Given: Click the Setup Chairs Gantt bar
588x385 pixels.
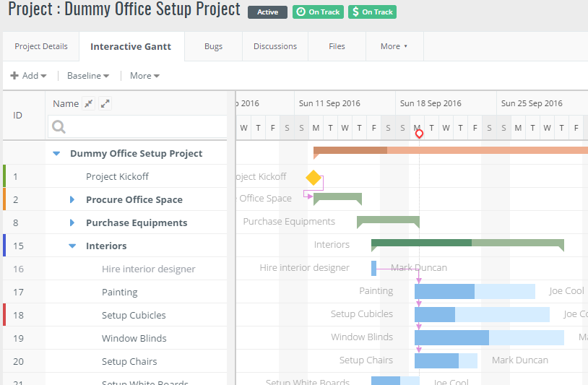Looking at the screenshot, I should [x=446, y=360].
